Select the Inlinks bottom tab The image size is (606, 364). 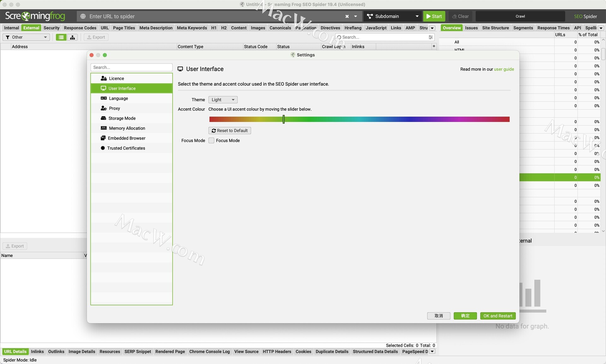coord(37,351)
